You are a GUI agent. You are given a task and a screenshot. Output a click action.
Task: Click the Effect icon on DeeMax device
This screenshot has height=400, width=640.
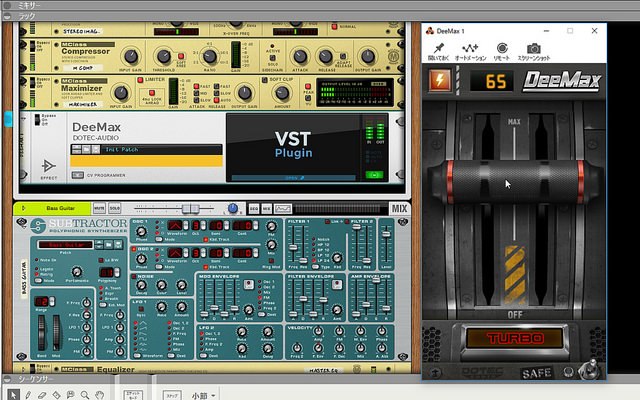pyautogui.click(x=49, y=167)
